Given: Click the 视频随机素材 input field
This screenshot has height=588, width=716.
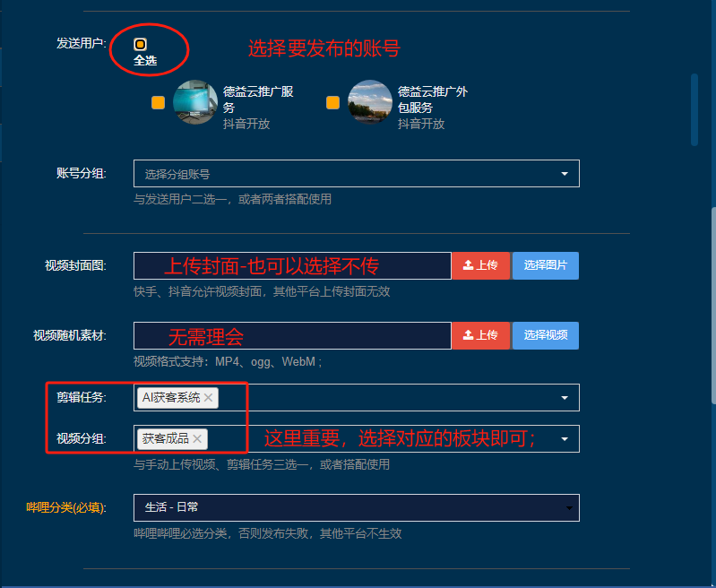Looking at the screenshot, I should click(292, 336).
